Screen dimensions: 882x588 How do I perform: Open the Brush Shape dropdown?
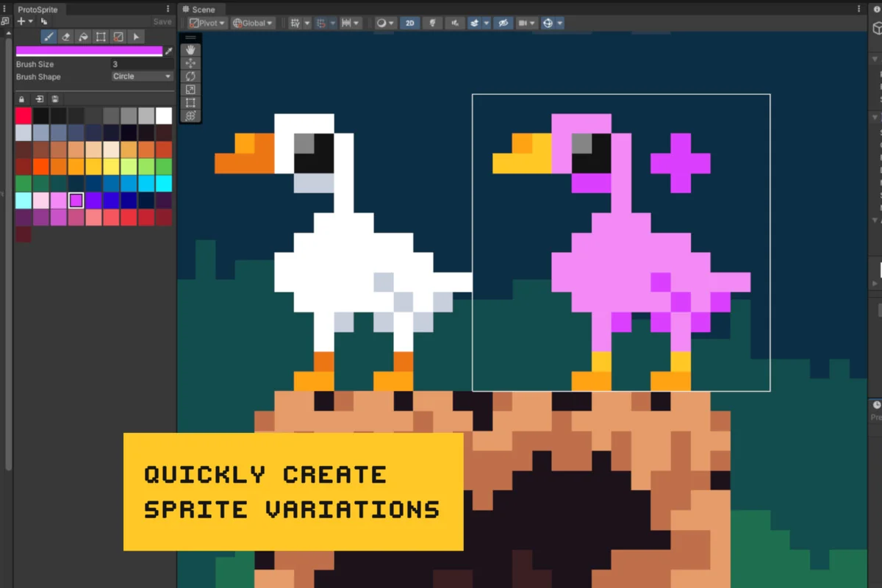pos(142,76)
